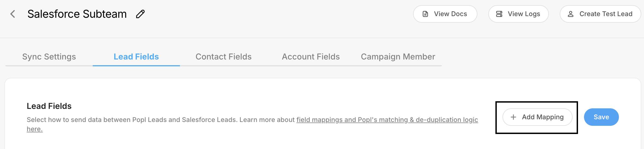Screen dimensions: 644x149
Task: Click the pencil icon to rename Salesforce Subteam
Action: pyautogui.click(x=140, y=14)
